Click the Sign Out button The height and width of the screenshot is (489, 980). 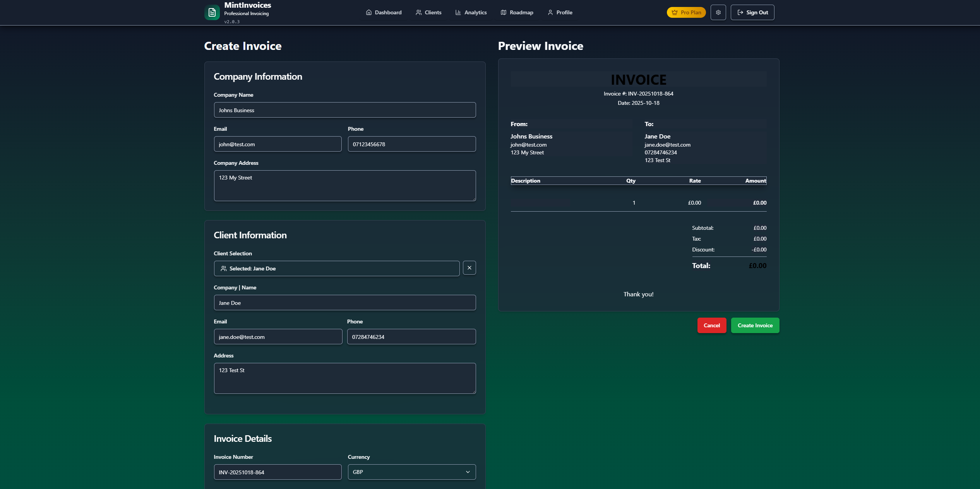[752, 12]
